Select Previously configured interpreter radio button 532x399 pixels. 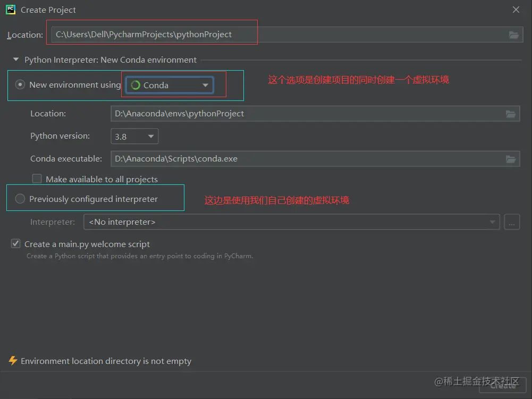point(20,199)
